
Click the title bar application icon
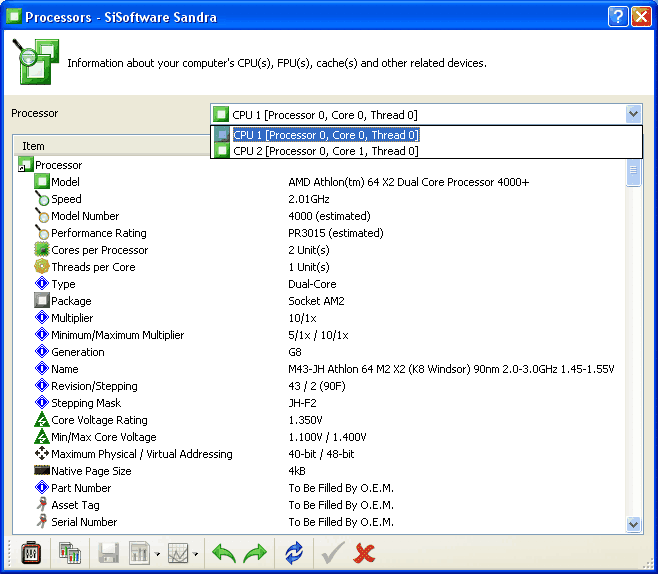pos(13,17)
